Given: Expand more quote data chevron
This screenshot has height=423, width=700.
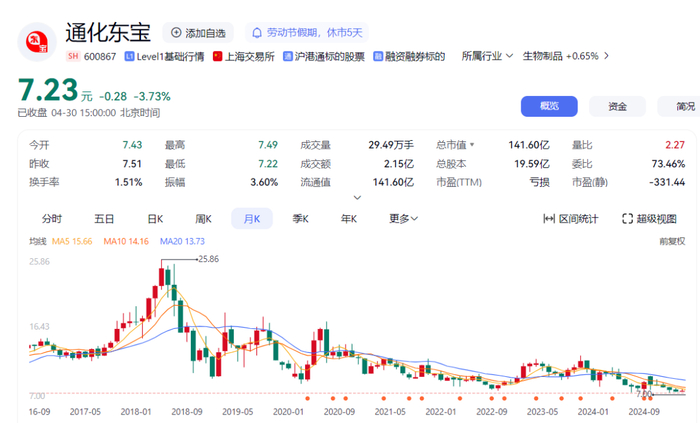Looking at the screenshot, I should 357,197.
